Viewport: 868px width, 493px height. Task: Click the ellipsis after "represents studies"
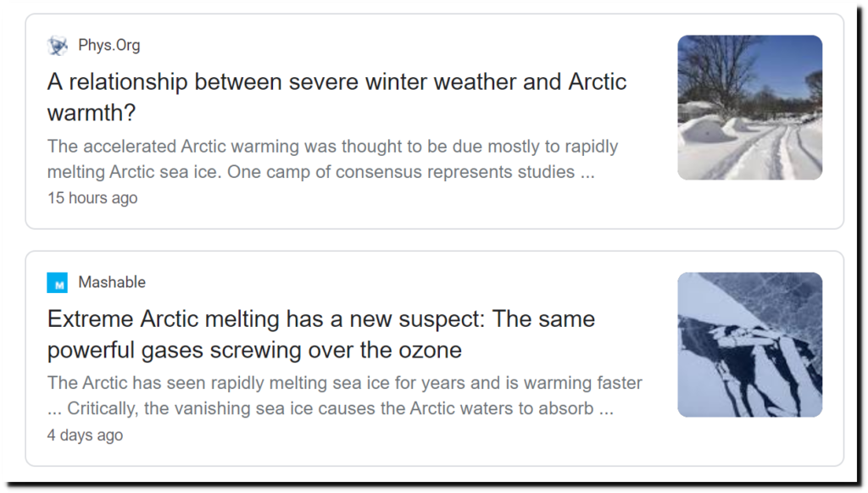coord(586,173)
